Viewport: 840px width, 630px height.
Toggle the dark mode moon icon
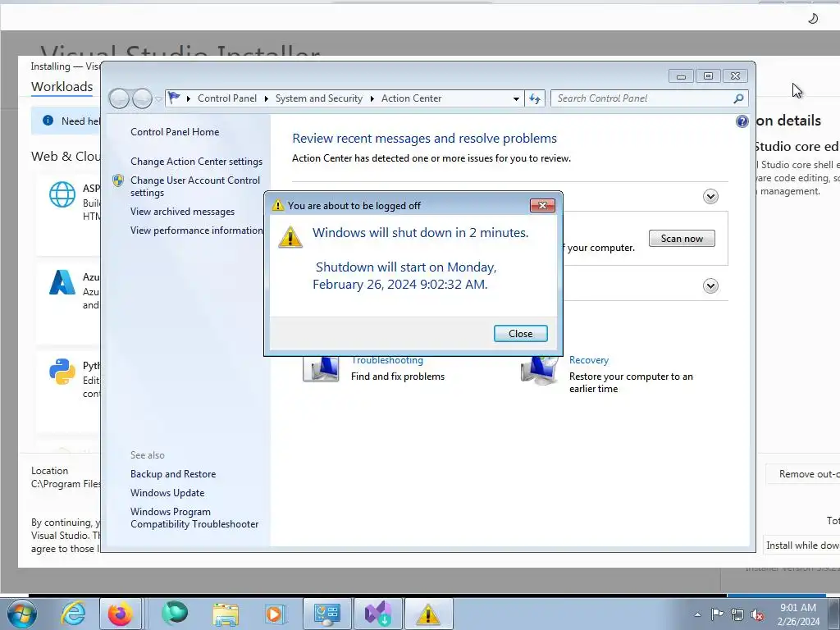tap(813, 19)
